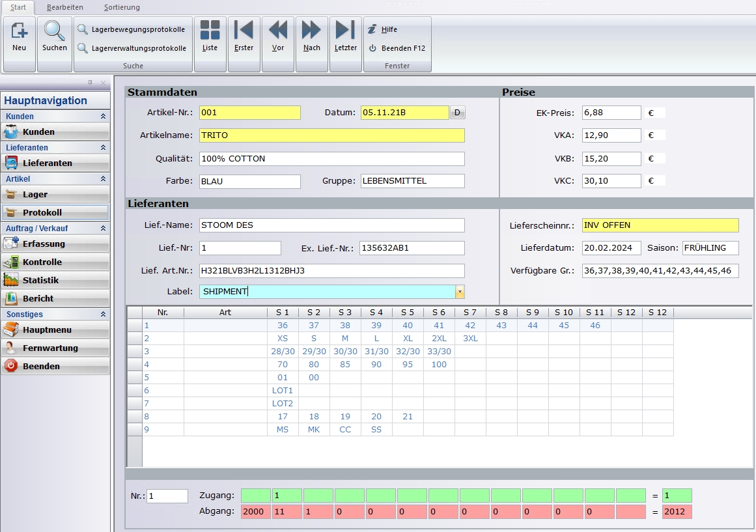Collapse the Auftrag / Verkauf section

pos(103,229)
